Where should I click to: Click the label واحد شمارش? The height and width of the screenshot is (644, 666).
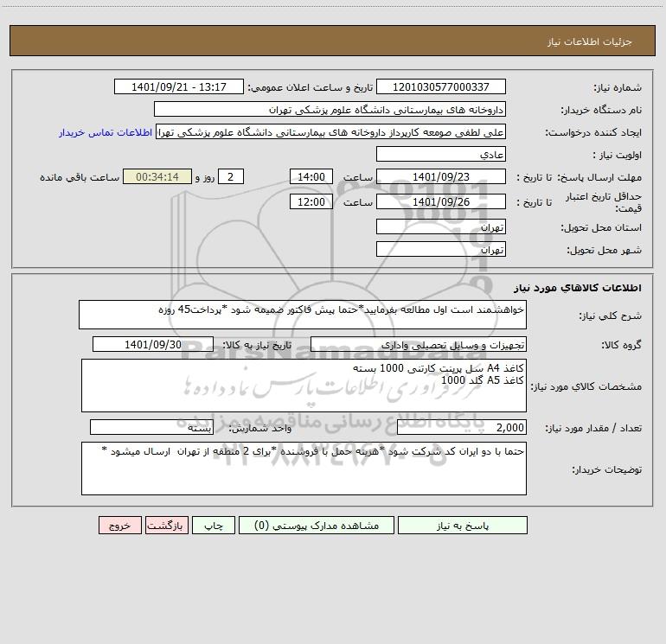point(260,429)
